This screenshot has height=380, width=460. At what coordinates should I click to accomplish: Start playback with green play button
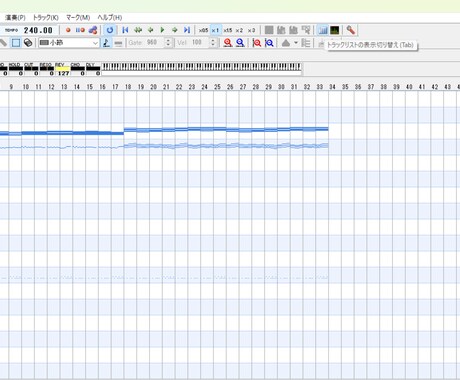pyautogui.click(x=162, y=30)
